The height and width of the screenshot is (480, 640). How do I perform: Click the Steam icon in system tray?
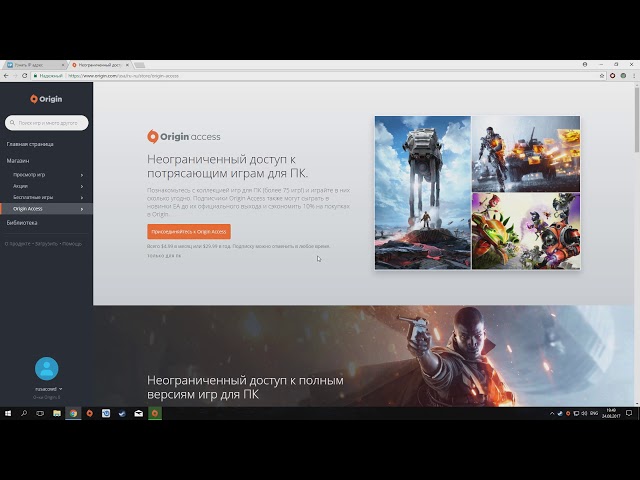560,413
